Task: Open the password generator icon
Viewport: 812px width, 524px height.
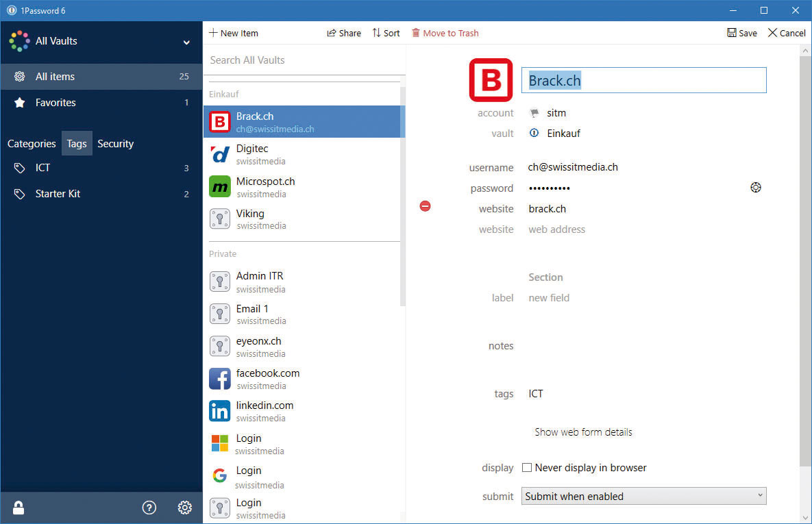Action: (x=756, y=188)
